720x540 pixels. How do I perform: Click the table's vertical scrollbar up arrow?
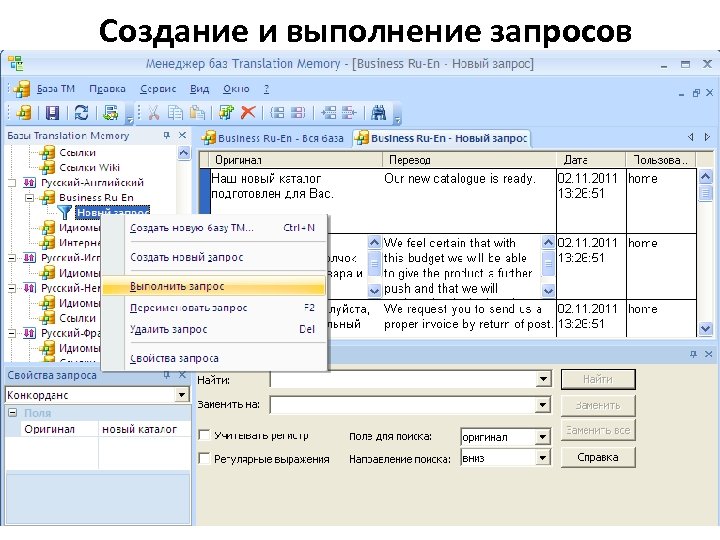coord(705,176)
